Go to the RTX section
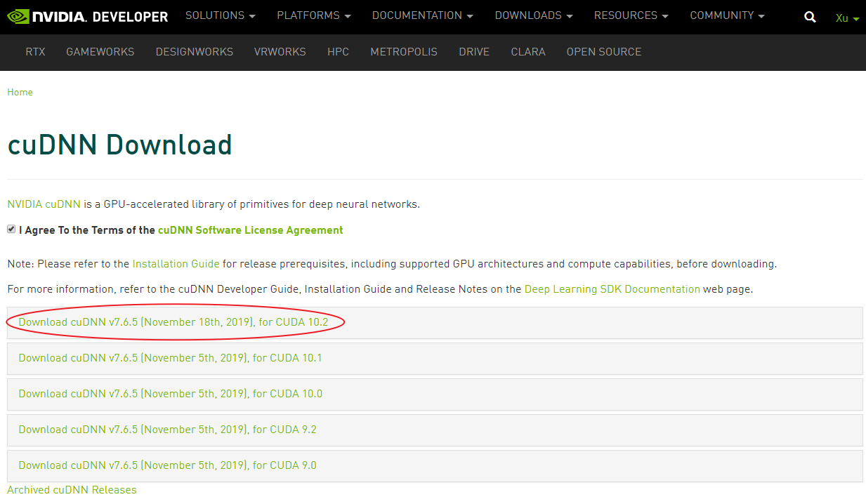The image size is (866, 504). (x=35, y=52)
